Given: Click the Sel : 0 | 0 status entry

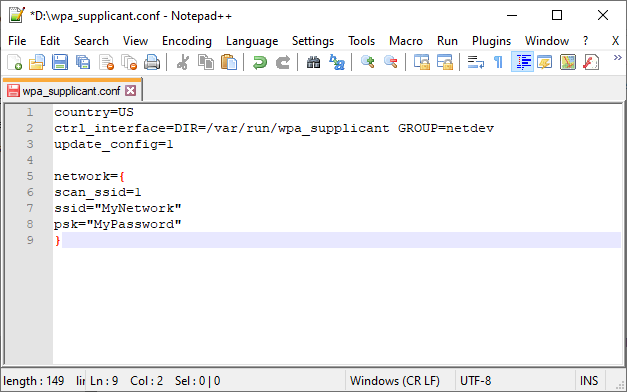Looking at the screenshot, I should 198,380.
